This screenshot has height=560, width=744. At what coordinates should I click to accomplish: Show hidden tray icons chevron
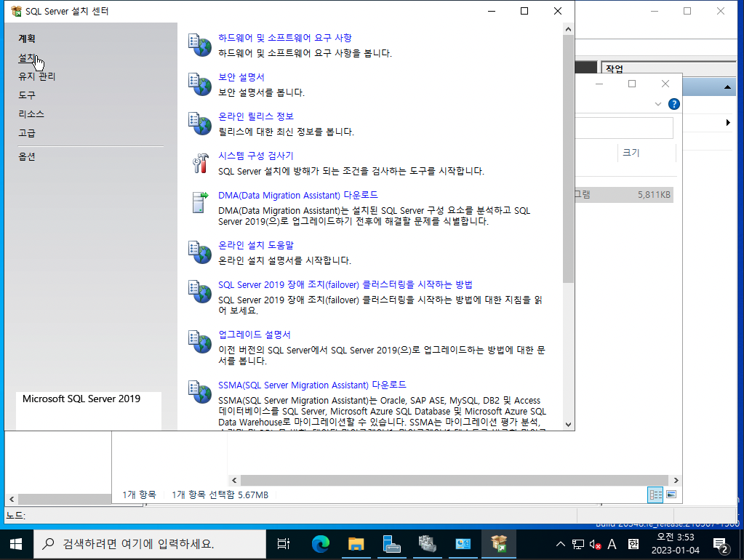561,544
